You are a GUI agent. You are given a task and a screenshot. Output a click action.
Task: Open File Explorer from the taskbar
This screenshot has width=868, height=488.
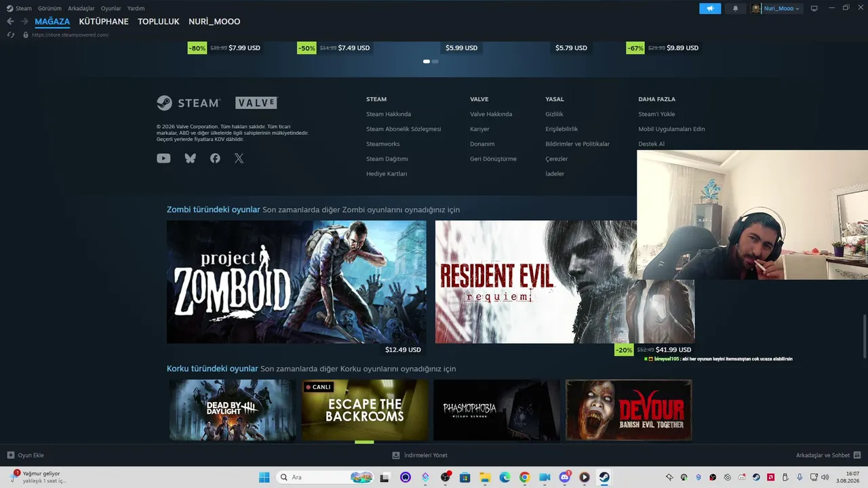click(x=485, y=477)
